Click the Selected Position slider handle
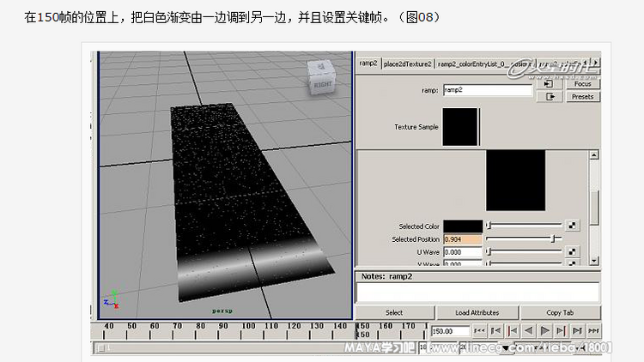Viewport: 644px width, 362px height. 553,238
